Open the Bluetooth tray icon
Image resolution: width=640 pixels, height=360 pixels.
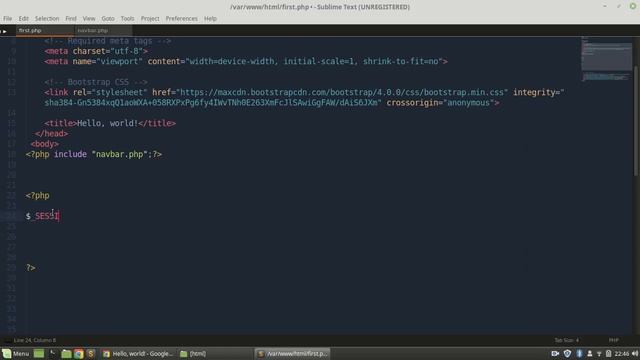pyautogui.click(x=579, y=353)
